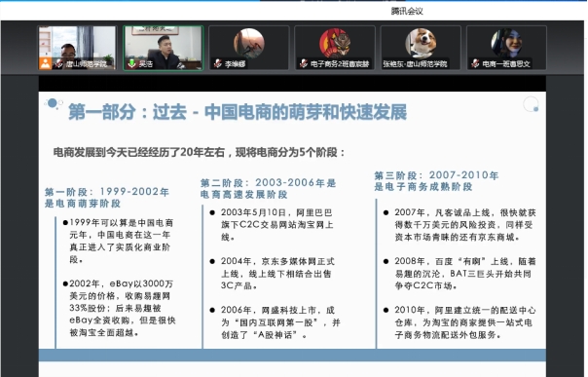Select 吴浩's highlighted video thumbnail
Viewport: 588px width, 377px height.
[164, 48]
